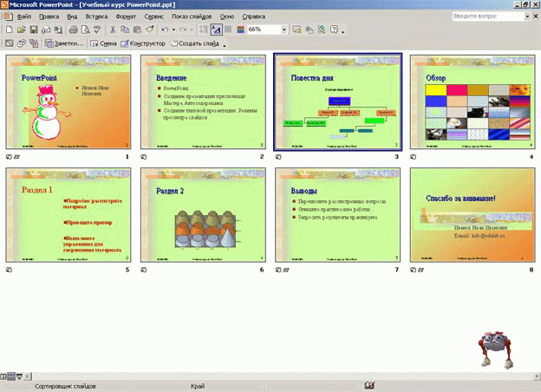The image size is (541, 392).
Task: Click the Край status bar text
Action: (x=198, y=386)
